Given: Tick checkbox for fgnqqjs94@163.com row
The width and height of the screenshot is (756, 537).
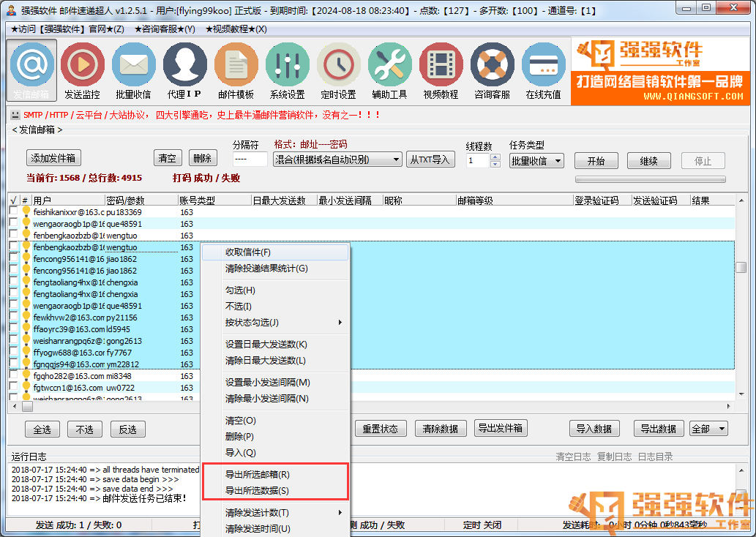Looking at the screenshot, I should [13, 364].
